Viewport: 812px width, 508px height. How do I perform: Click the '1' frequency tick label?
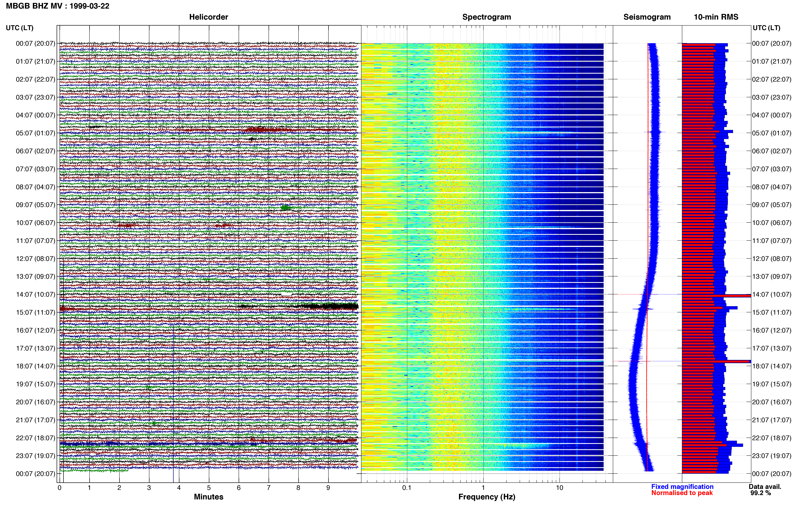pyautogui.click(x=483, y=488)
